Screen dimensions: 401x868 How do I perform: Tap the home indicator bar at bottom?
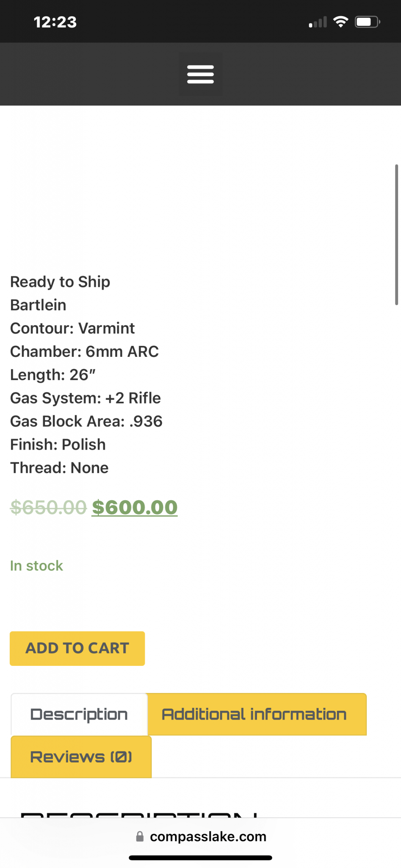click(200, 858)
